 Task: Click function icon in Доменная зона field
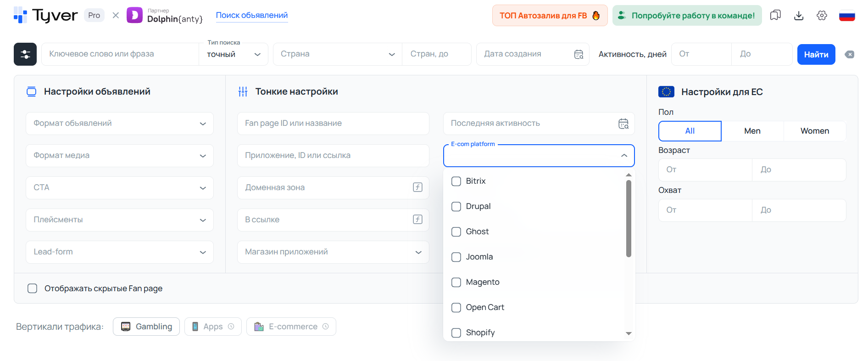[x=417, y=187]
